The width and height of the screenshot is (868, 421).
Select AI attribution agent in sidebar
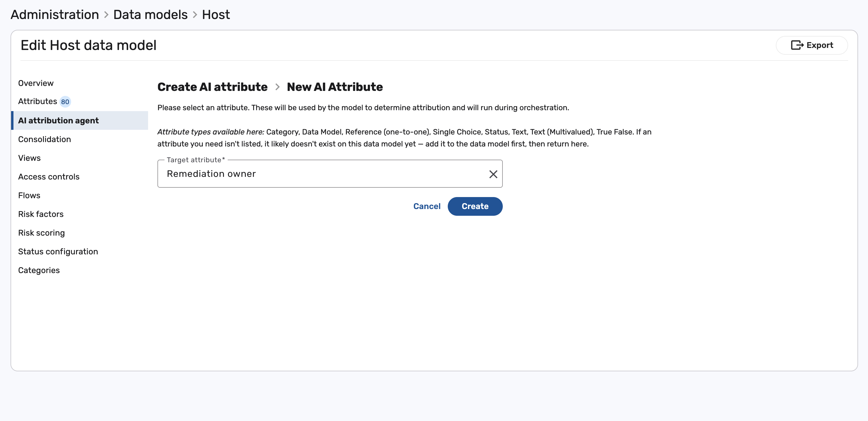(x=80, y=120)
